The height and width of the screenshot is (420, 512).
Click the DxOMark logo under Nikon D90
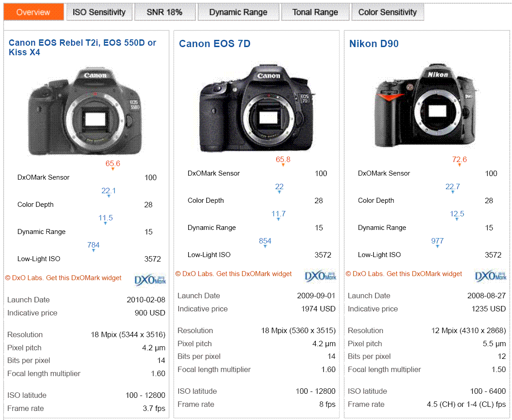pos(491,275)
